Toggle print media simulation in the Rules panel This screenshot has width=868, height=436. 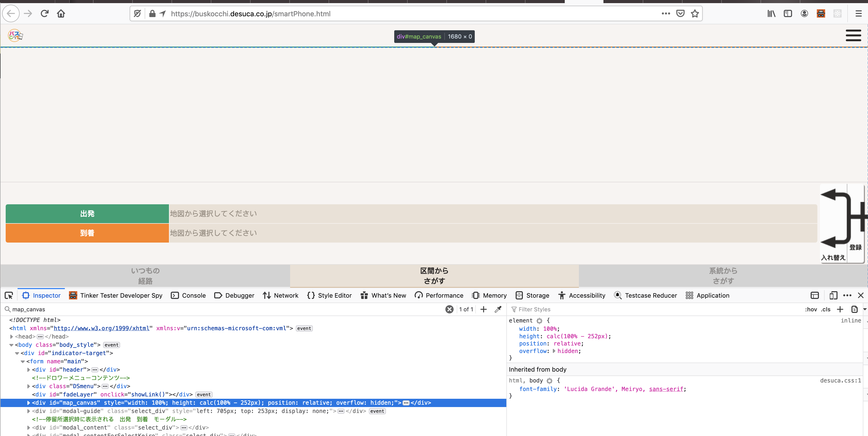pos(855,309)
